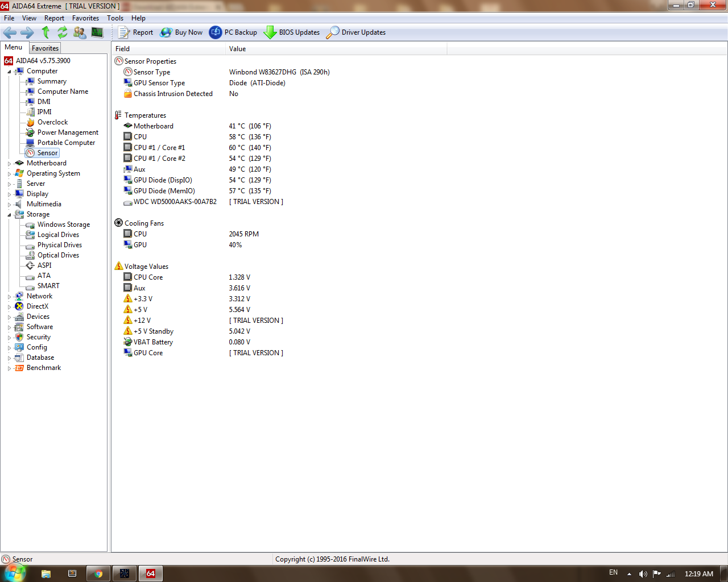Select Logical Drives in the tree

click(x=58, y=235)
